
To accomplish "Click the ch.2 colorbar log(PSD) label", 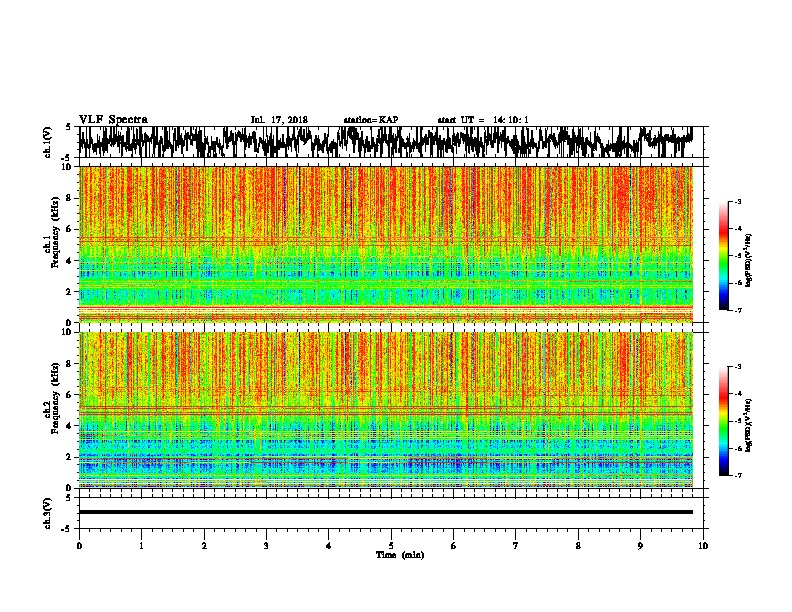I will (749, 425).
